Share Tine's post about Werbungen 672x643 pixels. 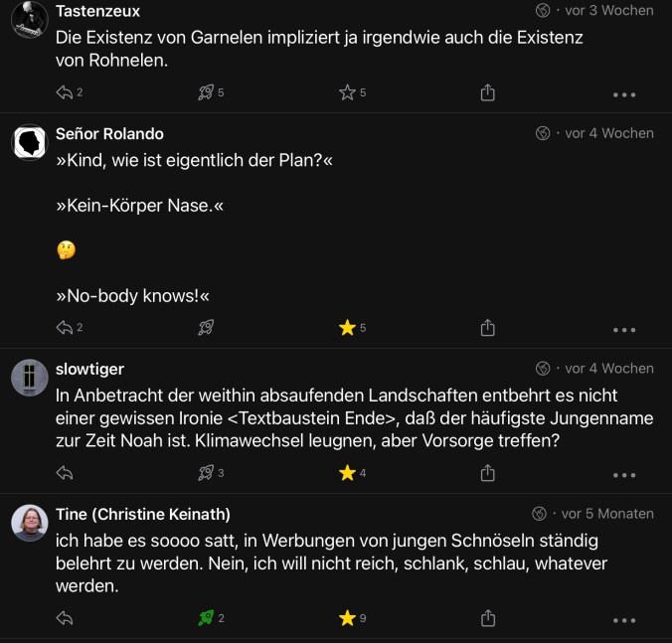pyautogui.click(x=487, y=618)
